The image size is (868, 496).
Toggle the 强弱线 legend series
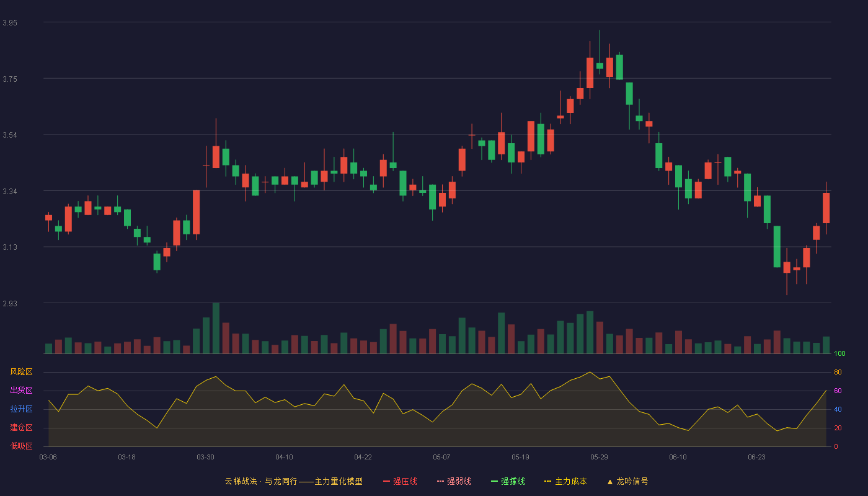(454, 481)
